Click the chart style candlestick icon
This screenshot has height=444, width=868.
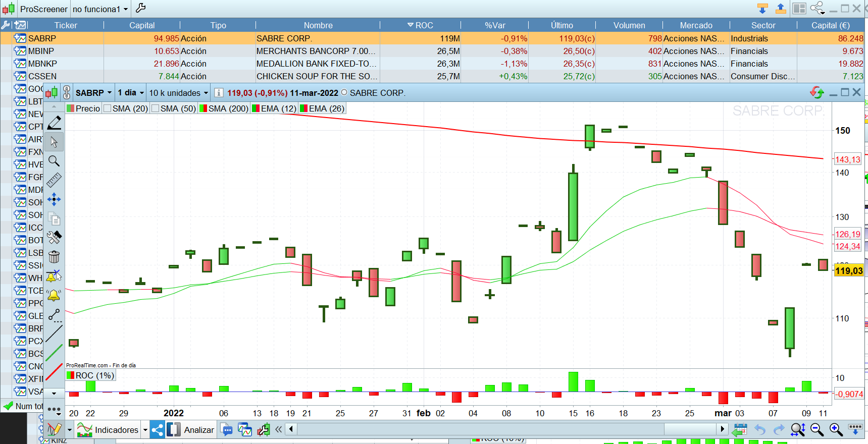coord(52,93)
